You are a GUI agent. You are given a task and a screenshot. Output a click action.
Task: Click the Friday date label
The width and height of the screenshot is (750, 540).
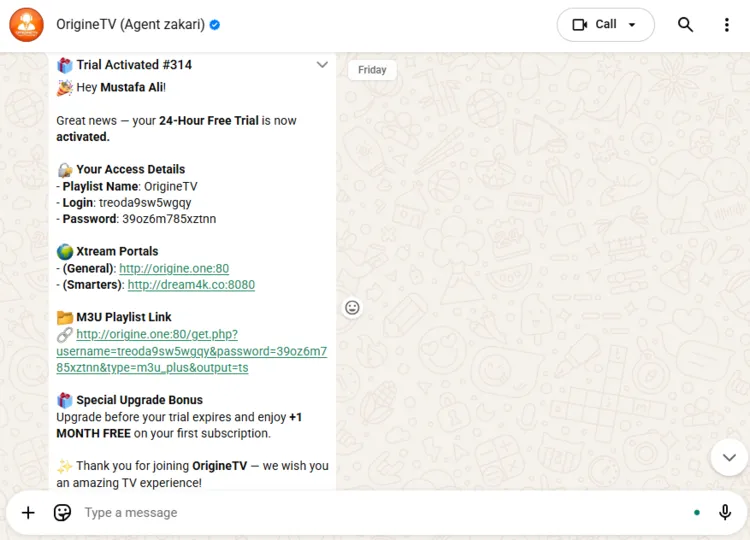372,70
